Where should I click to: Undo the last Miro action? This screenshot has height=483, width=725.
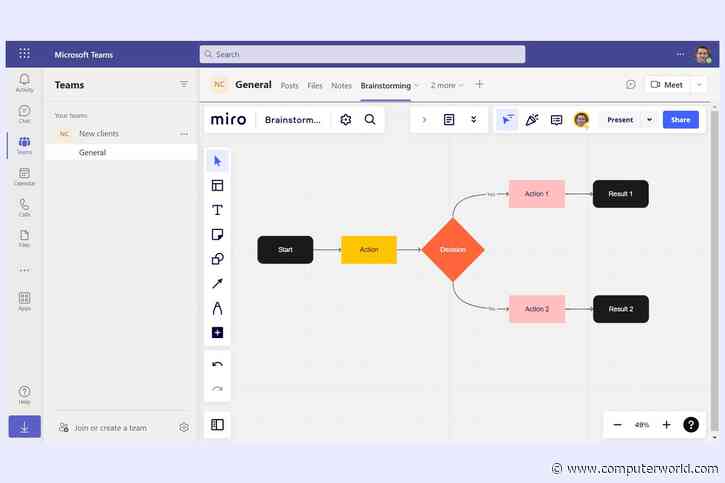coord(217,365)
